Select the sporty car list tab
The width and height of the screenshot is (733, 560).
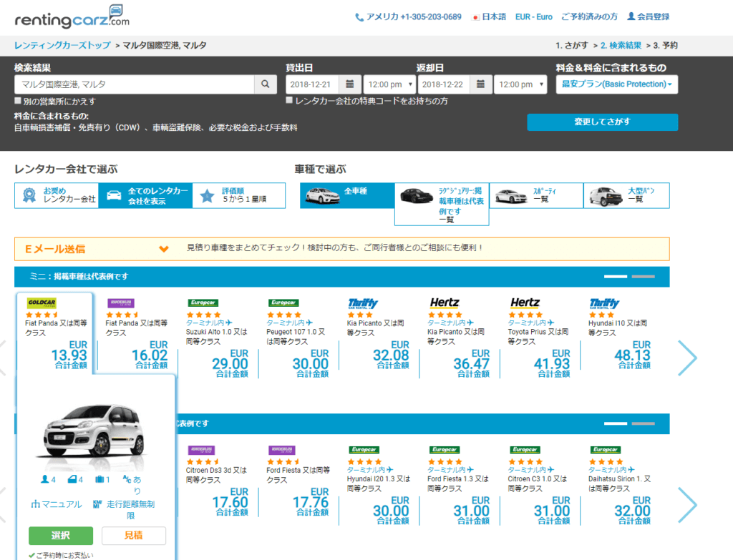(536, 195)
